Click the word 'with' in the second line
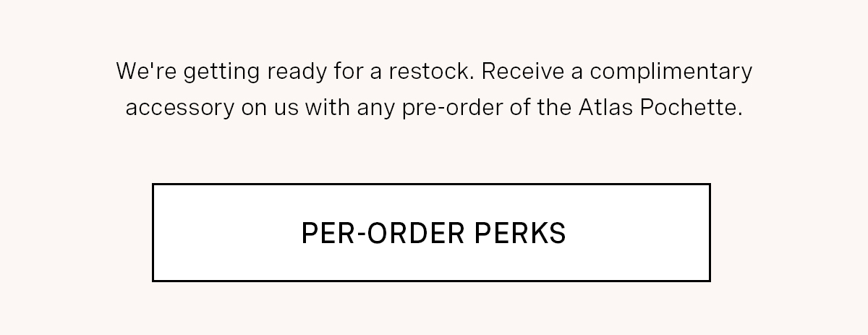 [324, 108]
